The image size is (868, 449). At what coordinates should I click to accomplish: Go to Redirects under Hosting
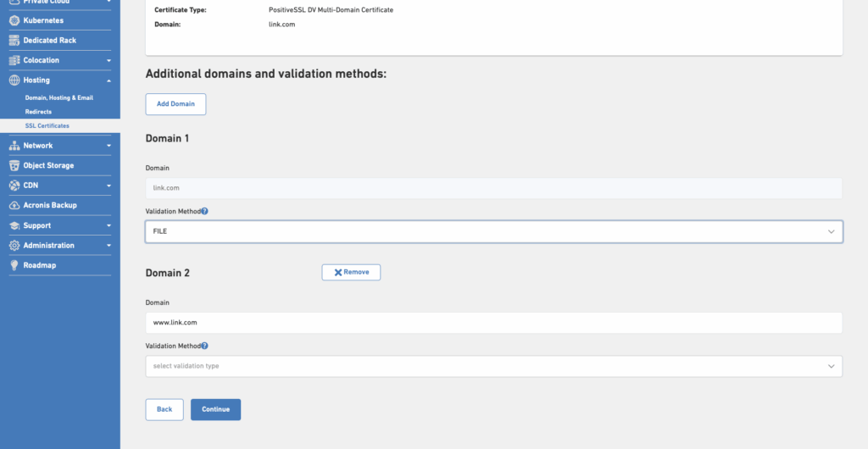pyautogui.click(x=38, y=112)
